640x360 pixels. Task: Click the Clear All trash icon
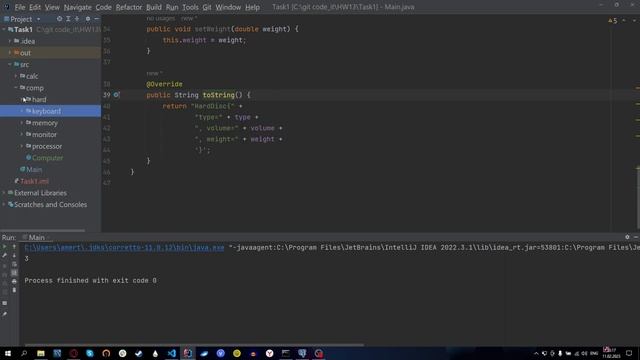[x=14, y=290]
